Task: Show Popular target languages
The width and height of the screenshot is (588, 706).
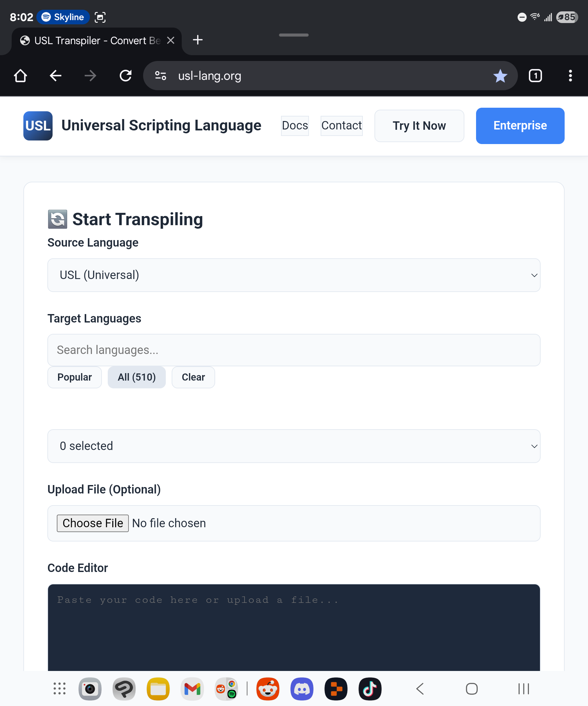Action: [x=75, y=377]
